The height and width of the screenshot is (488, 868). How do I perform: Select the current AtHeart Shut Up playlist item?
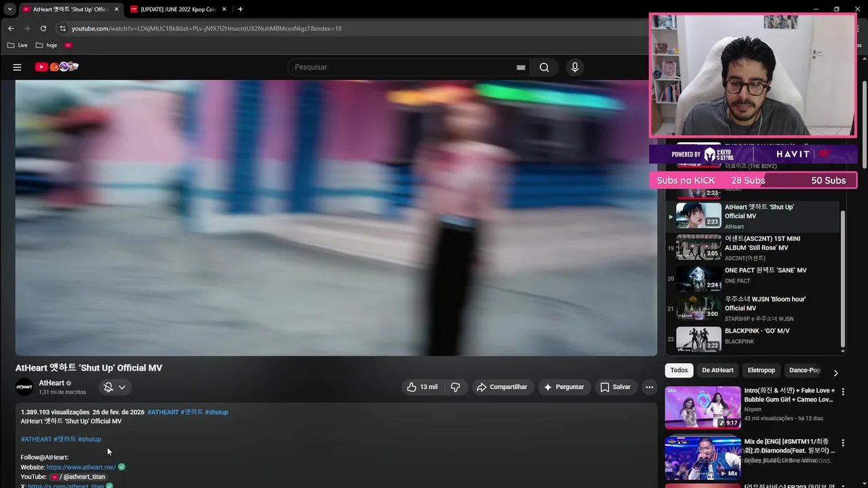click(754, 216)
